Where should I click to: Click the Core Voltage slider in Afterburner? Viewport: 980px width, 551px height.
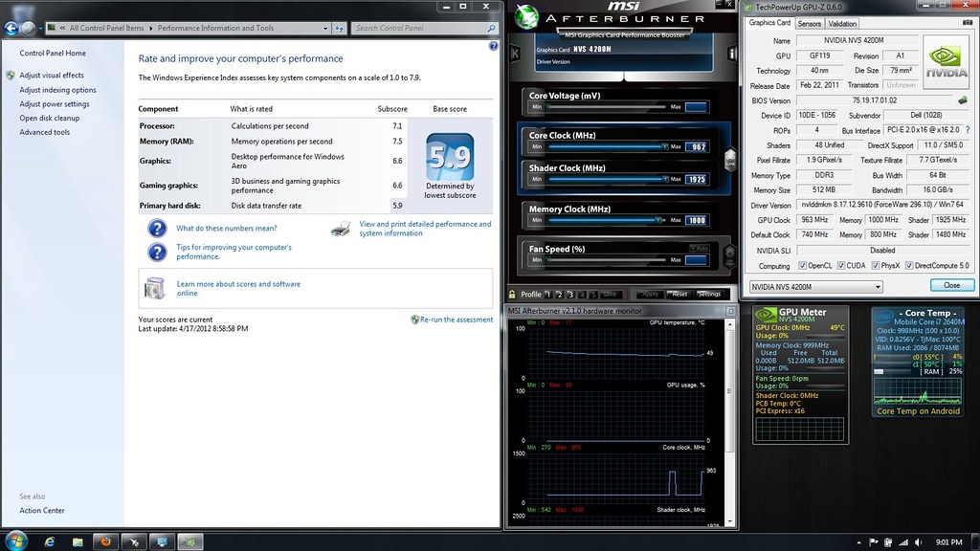click(606, 107)
